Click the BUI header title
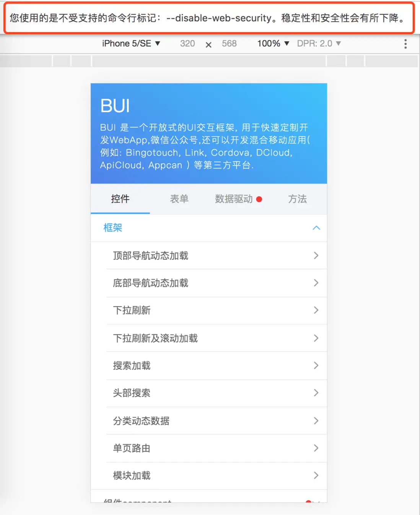420x515 pixels. pos(115,106)
